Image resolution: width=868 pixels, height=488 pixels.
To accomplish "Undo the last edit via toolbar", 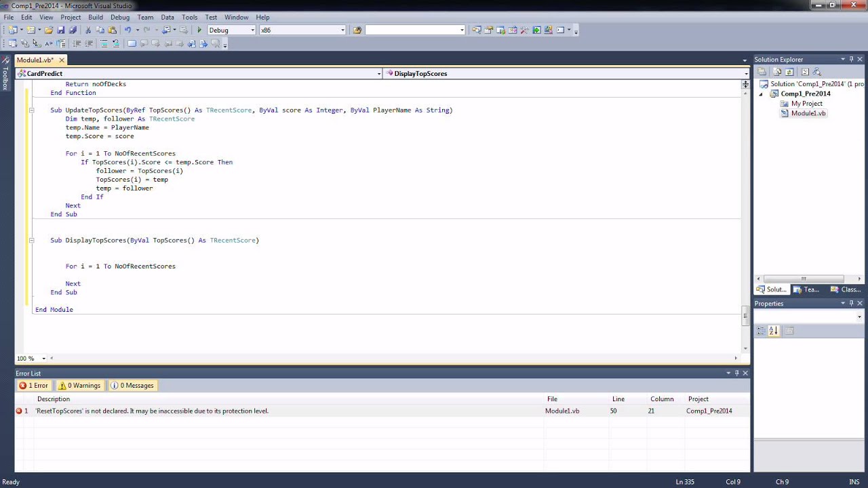I will pyautogui.click(x=127, y=30).
